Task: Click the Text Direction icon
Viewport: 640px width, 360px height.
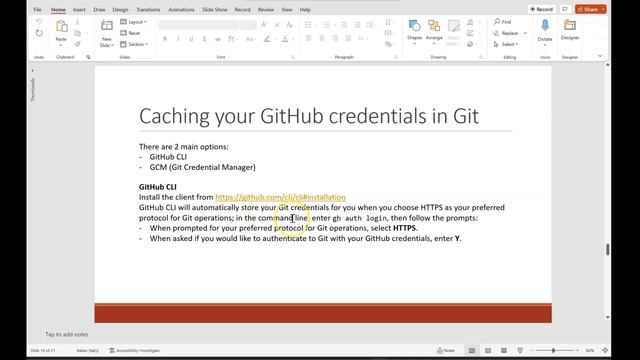Action: tap(388, 22)
